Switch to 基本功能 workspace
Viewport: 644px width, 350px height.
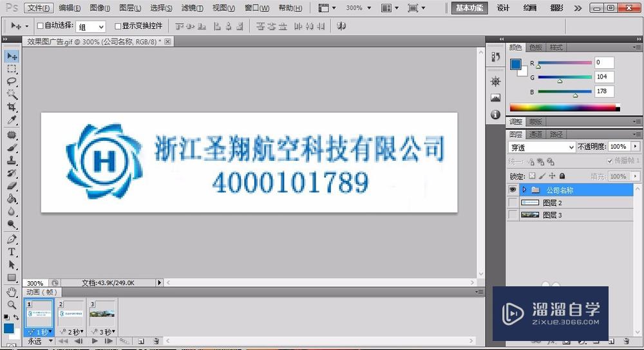click(x=469, y=8)
